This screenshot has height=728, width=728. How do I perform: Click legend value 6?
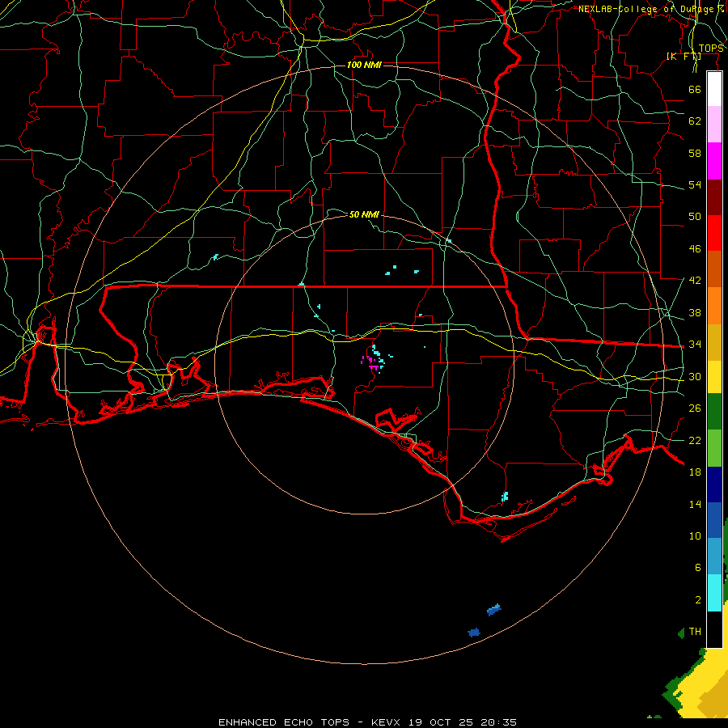pyautogui.click(x=697, y=567)
